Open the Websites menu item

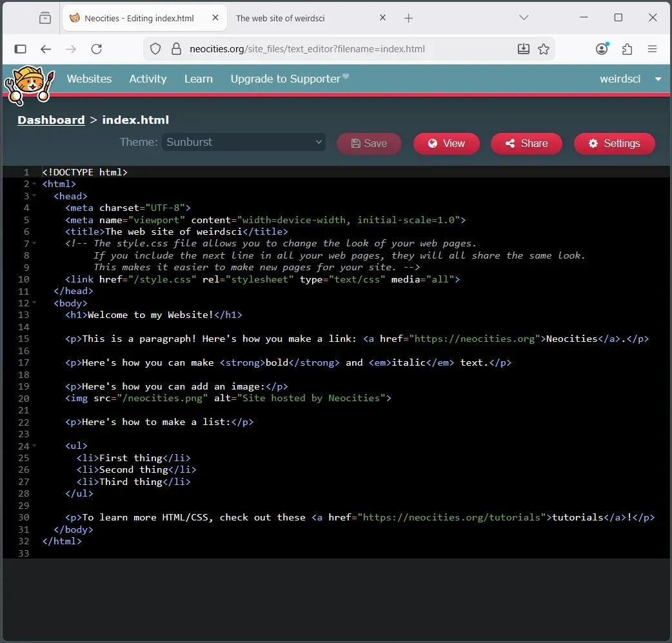pyautogui.click(x=89, y=79)
